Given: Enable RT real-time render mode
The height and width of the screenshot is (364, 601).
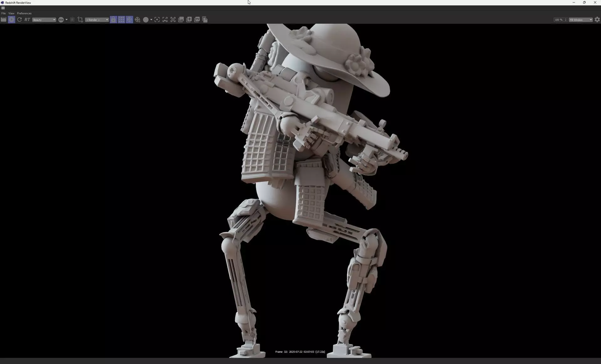Looking at the screenshot, I should click(27, 20).
